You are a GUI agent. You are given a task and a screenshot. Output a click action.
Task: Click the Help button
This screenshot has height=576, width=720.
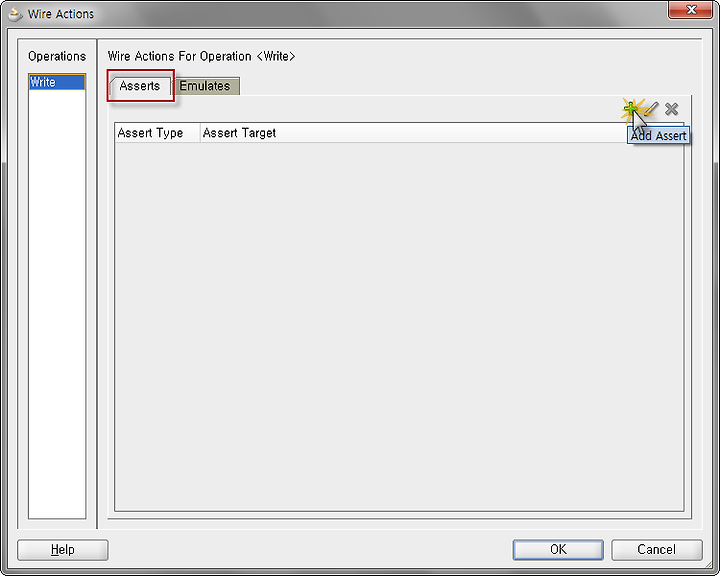tap(62, 550)
